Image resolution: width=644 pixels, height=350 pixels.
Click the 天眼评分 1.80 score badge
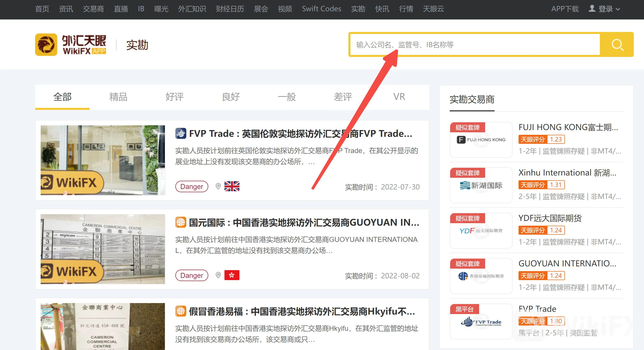pos(541,321)
